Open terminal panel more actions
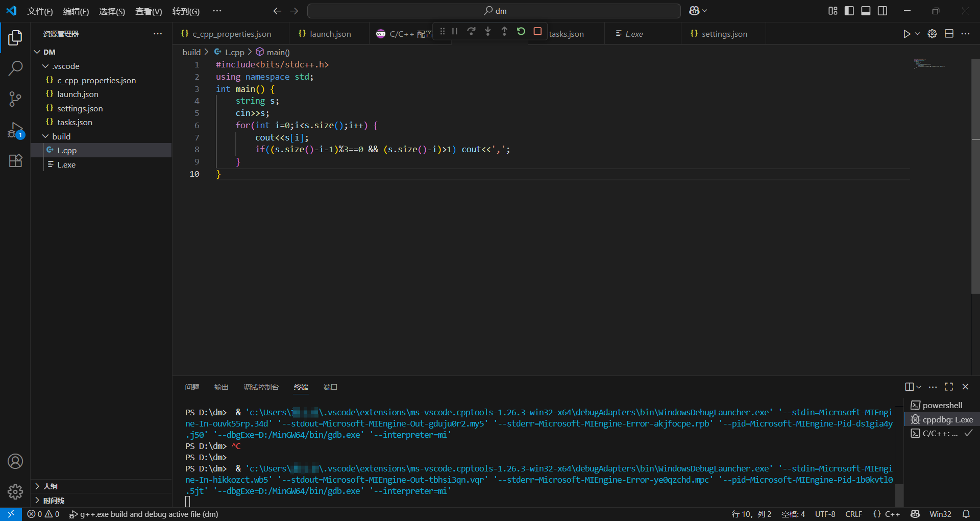 (933, 387)
